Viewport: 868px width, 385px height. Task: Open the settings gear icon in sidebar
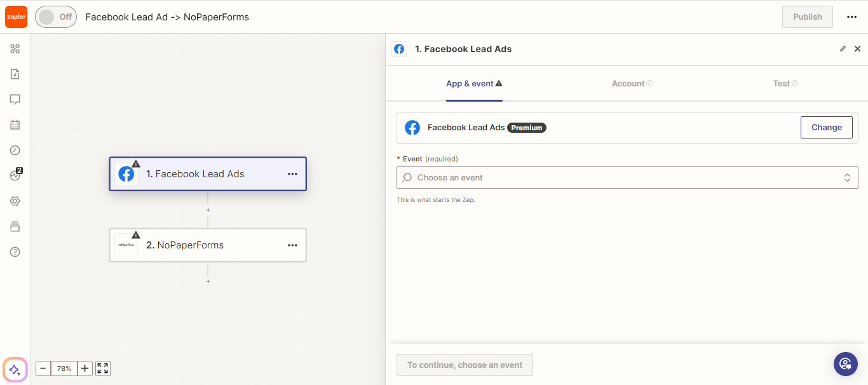tap(15, 201)
